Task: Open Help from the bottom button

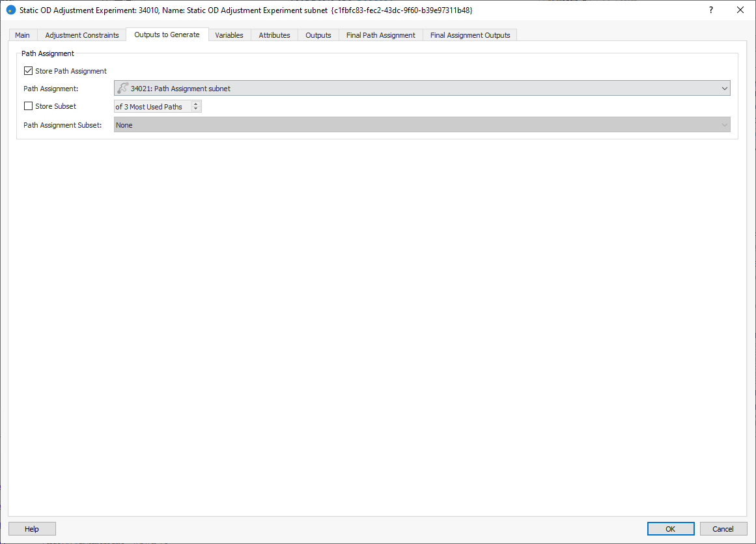Action: (x=32, y=529)
